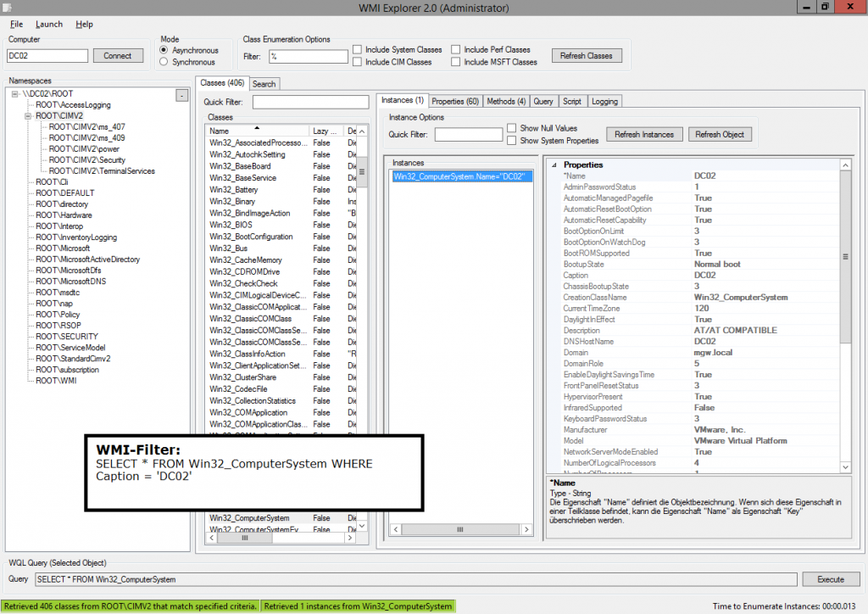The width and height of the screenshot is (868, 614).
Task: Open the Launch menu
Action: click(48, 25)
